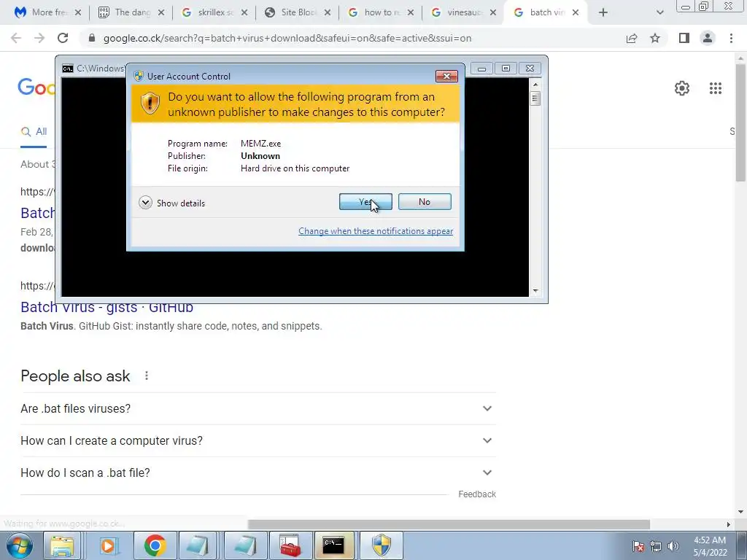This screenshot has width=747, height=560.
Task: Toggle Chrome side panel icon
Action: click(684, 38)
